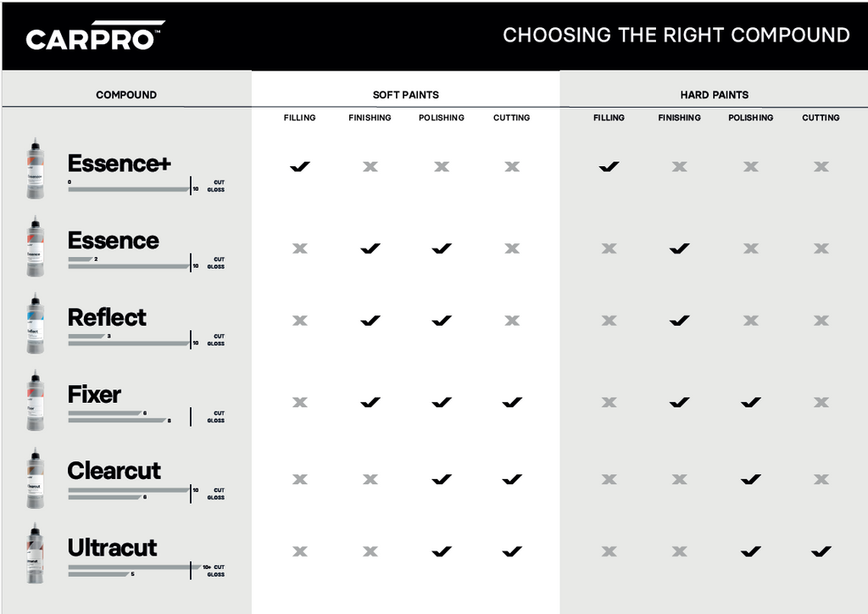Click the Compound column header
The width and height of the screenshot is (868, 614).
(126, 95)
